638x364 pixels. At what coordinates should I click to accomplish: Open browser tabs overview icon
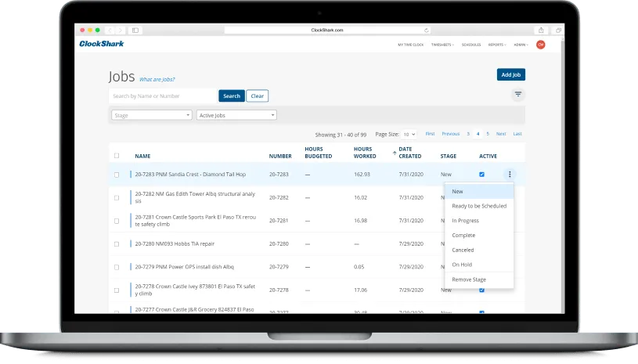[558, 30]
